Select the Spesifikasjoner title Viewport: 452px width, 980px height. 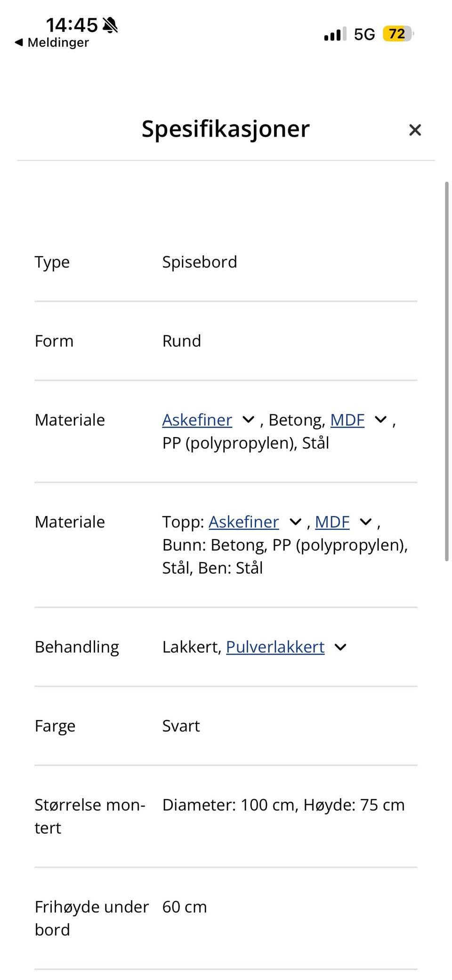[x=225, y=129]
